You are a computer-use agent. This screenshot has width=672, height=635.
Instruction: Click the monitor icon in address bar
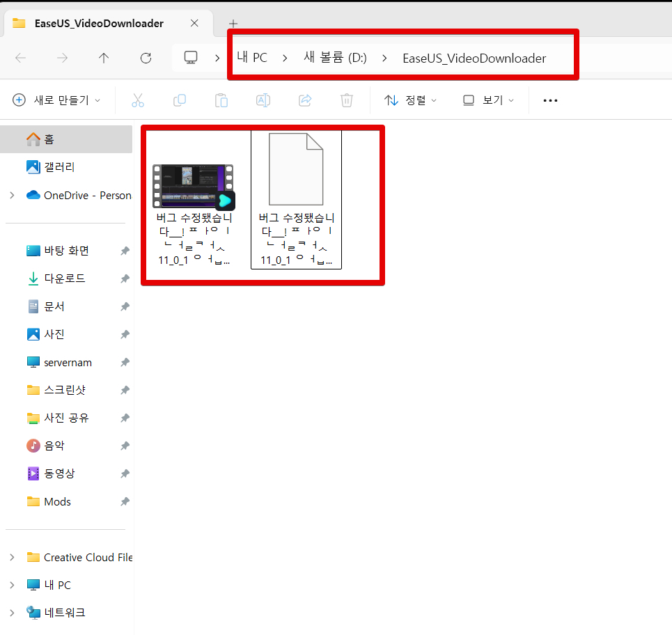[x=191, y=57]
